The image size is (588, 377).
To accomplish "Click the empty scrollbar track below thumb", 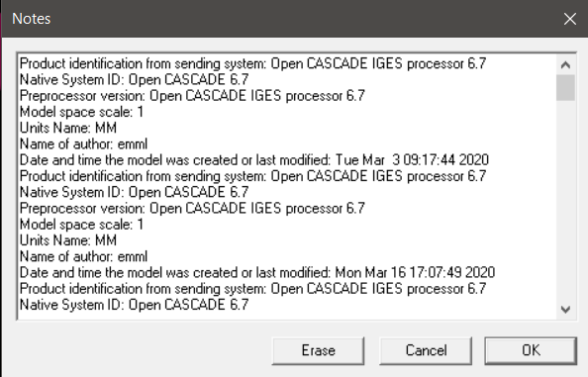I will coord(565,199).
